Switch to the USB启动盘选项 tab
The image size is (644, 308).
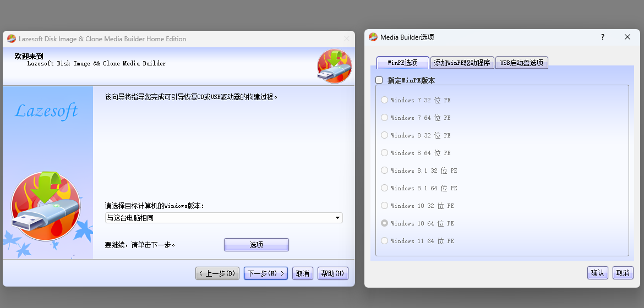(521, 63)
